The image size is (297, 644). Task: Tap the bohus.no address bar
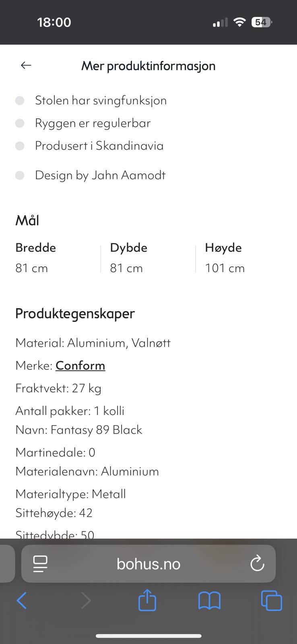(148, 563)
